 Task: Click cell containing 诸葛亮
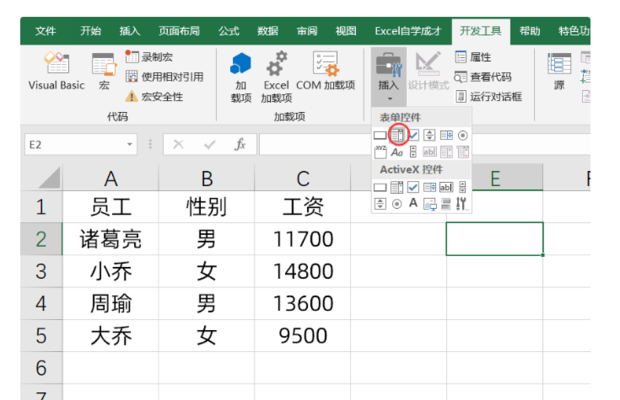pyautogui.click(x=110, y=239)
